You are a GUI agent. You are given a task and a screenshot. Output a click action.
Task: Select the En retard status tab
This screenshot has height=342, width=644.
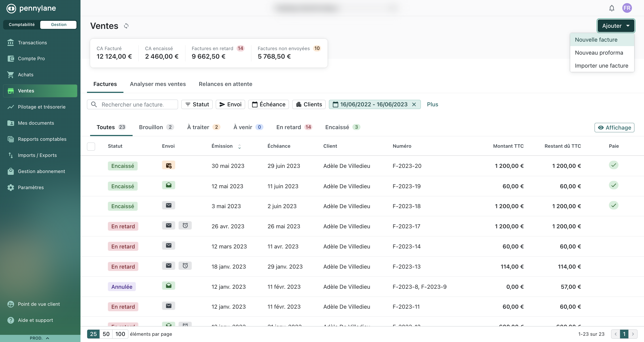294,127
